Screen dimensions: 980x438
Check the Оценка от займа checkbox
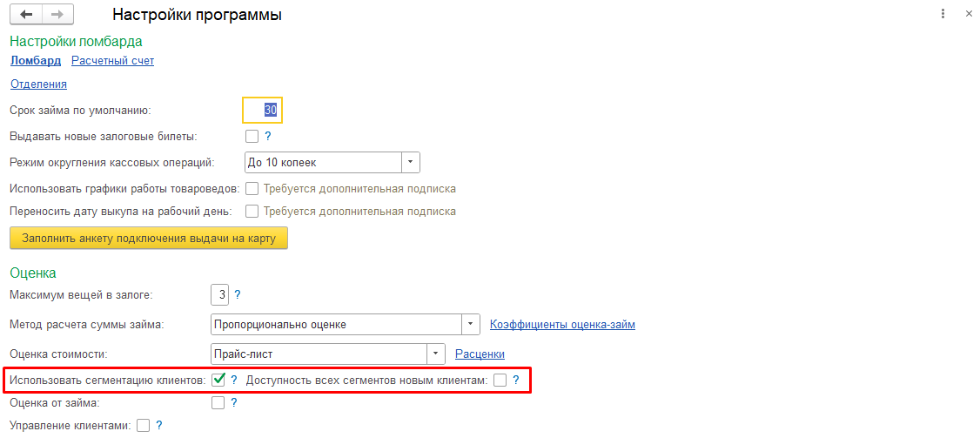tap(218, 403)
